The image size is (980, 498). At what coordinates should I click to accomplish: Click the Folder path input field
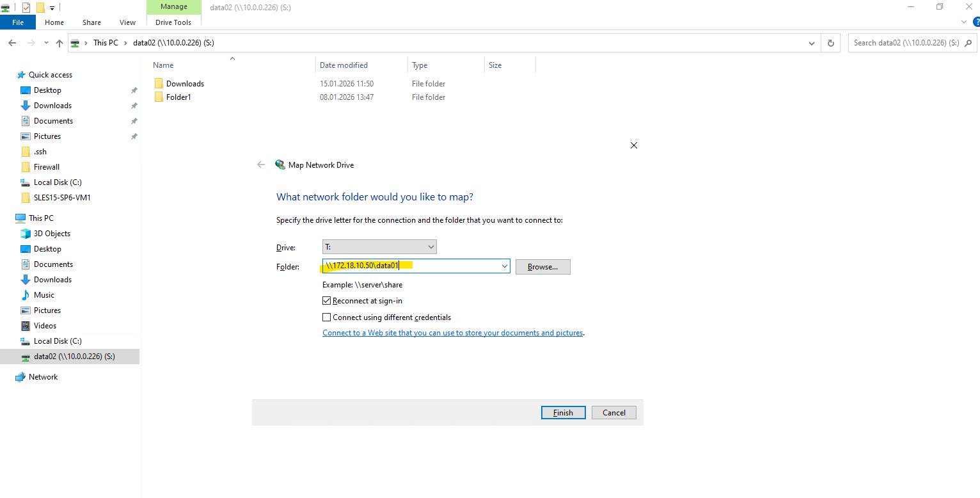click(448, 266)
